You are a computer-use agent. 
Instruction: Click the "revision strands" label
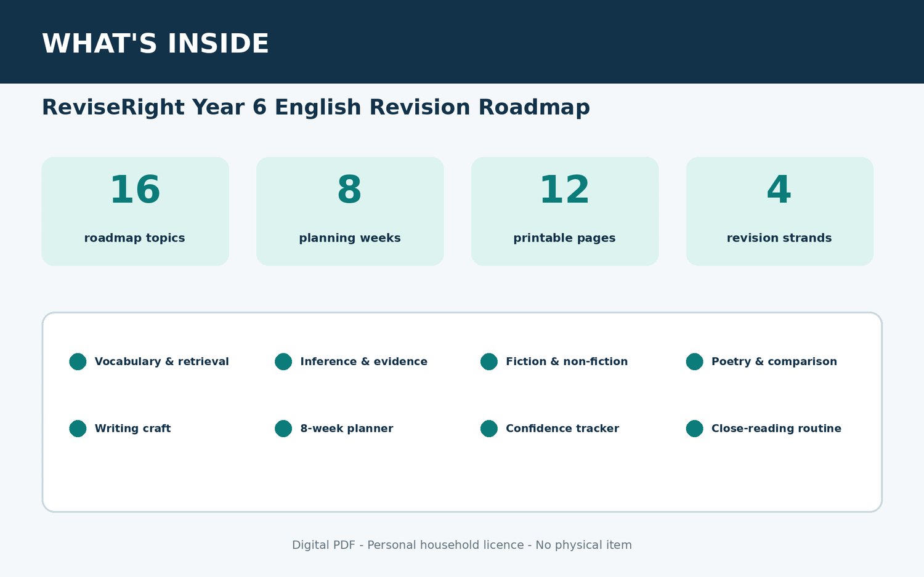[779, 238]
